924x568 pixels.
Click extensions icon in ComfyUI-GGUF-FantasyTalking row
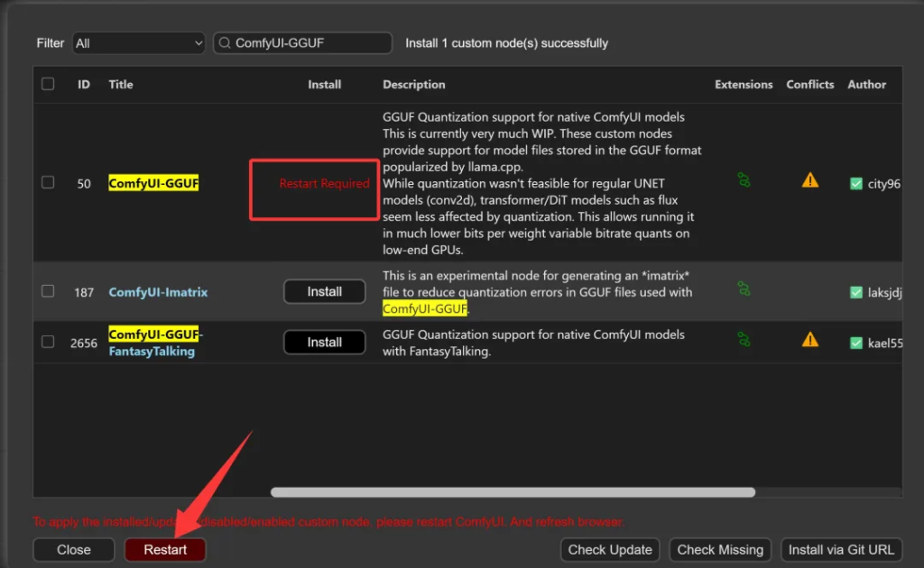(x=744, y=340)
